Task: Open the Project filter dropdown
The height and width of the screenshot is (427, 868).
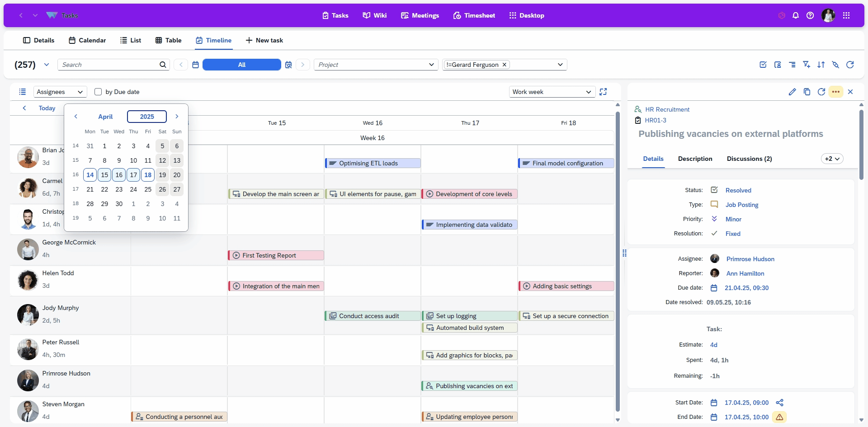Action: tap(376, 65)
